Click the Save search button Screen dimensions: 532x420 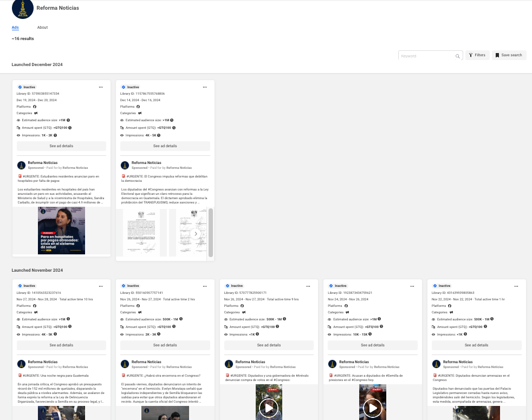(509, 55)
